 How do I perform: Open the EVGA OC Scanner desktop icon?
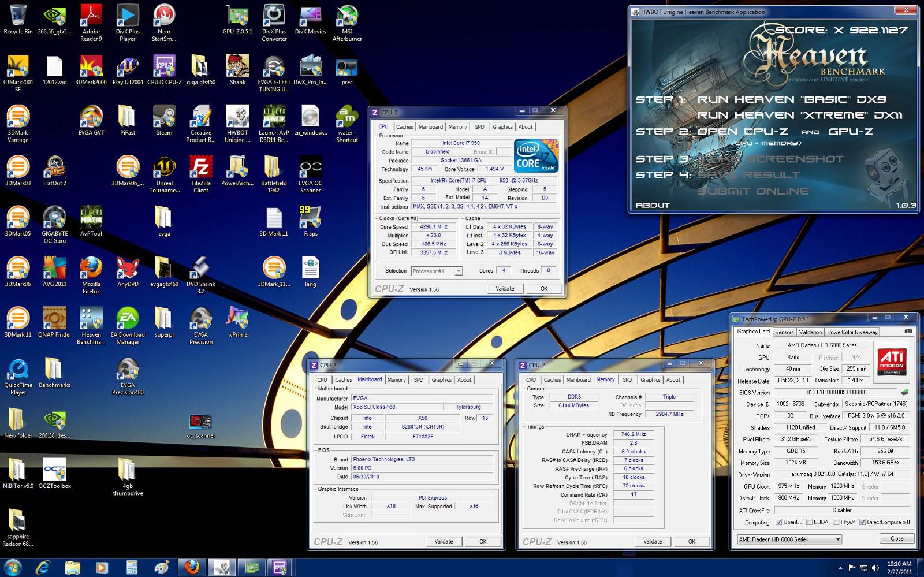point(311,174)
